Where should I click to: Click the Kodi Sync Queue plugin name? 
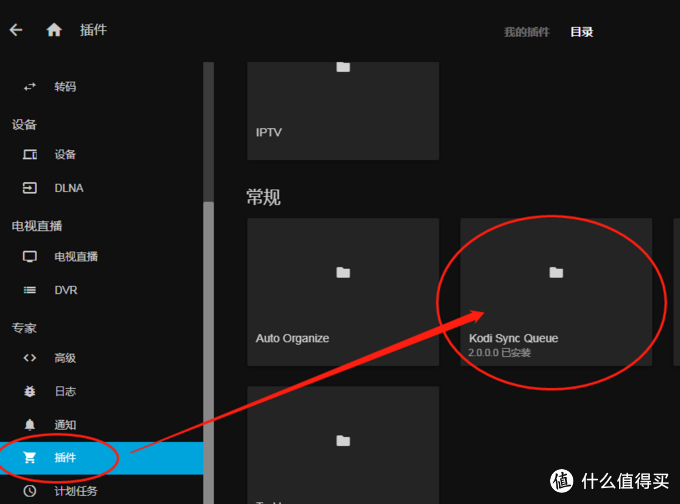coord(513,338)
